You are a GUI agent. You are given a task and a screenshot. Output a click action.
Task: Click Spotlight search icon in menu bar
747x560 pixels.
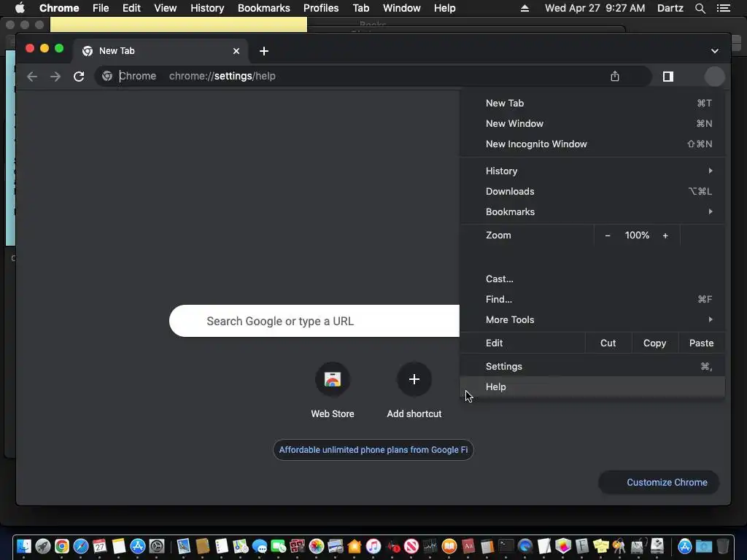coord(700,8)
